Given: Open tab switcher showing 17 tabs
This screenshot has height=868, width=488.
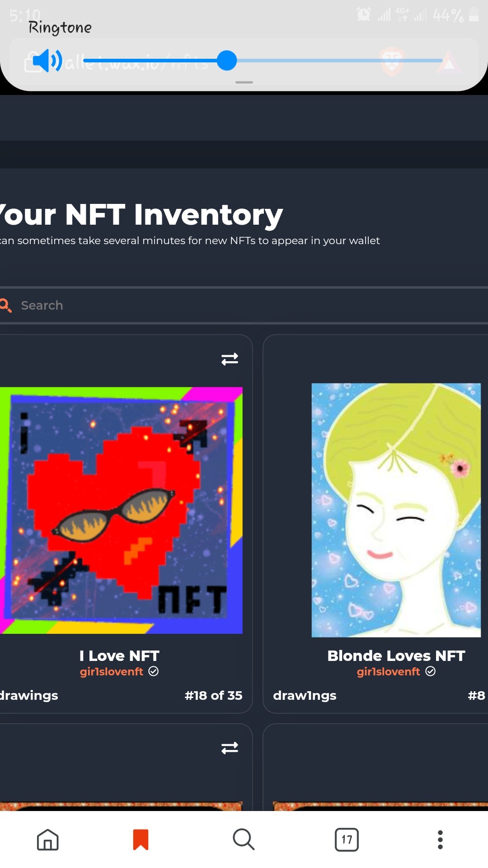Looking at the screenshot, I should coord(347,840).
